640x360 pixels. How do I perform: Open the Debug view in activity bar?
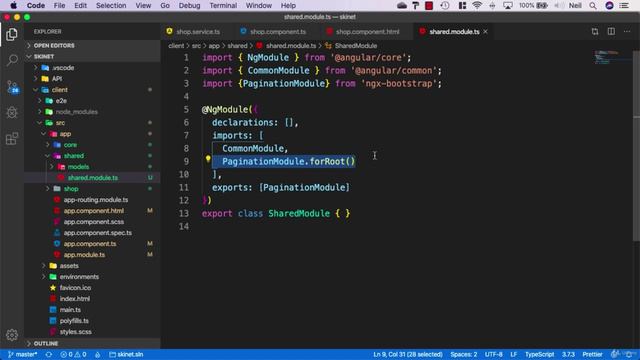point(12,112)
